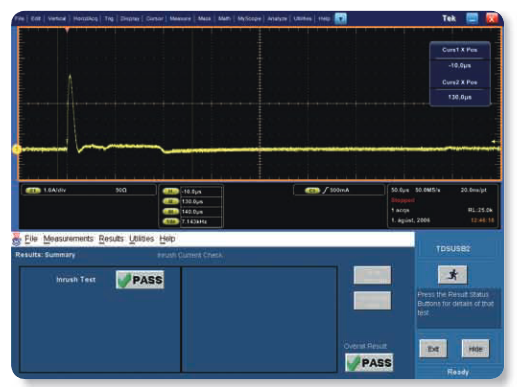
Task: Click the Results: Summary heading
Action: point(45,255)
